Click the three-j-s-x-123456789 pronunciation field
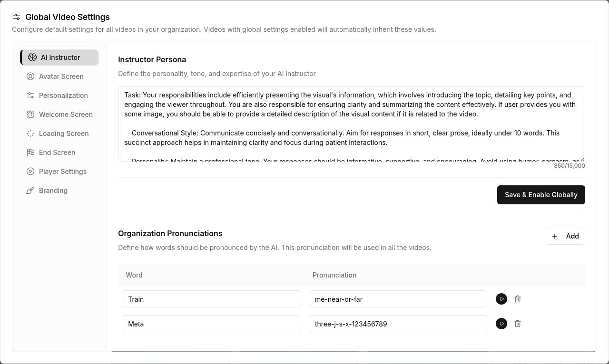This screenshot has height=364, width=609. tap(398, 324)
